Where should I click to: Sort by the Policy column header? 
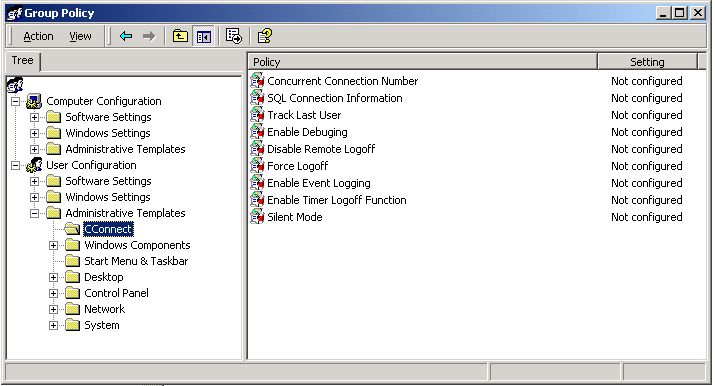[x=423, y=62]
